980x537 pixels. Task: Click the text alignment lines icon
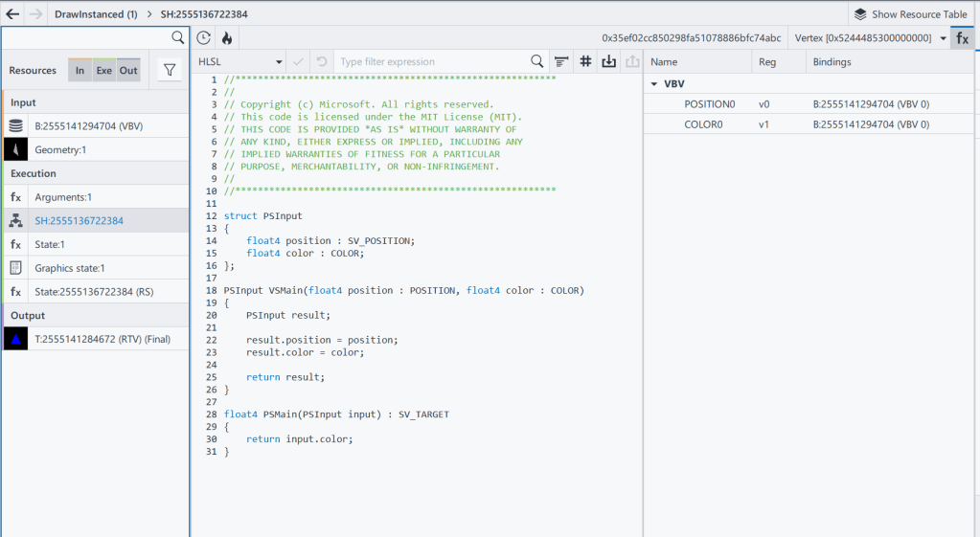pos(561,61)
